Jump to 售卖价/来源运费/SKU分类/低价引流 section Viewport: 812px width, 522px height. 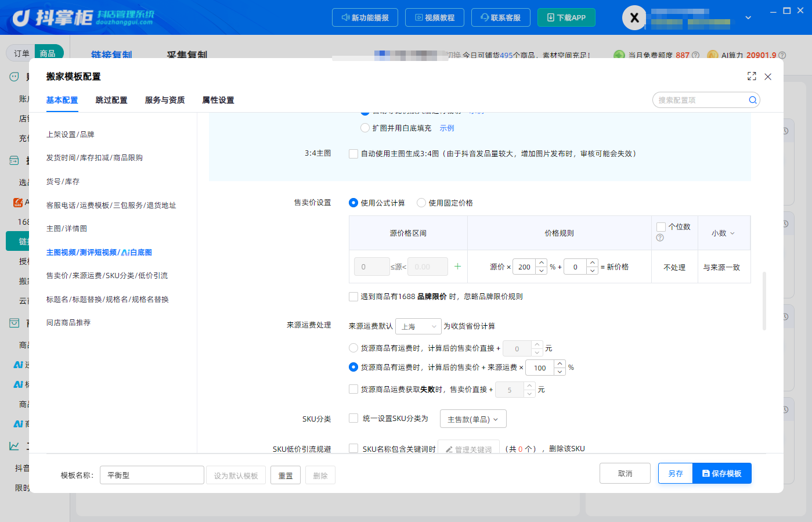pos(107,275)
